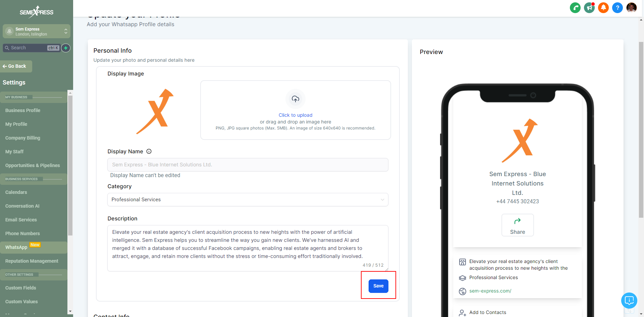Click the main page vertical scrollbar
This screenshot has height=317, width=644.
(641, 130)
